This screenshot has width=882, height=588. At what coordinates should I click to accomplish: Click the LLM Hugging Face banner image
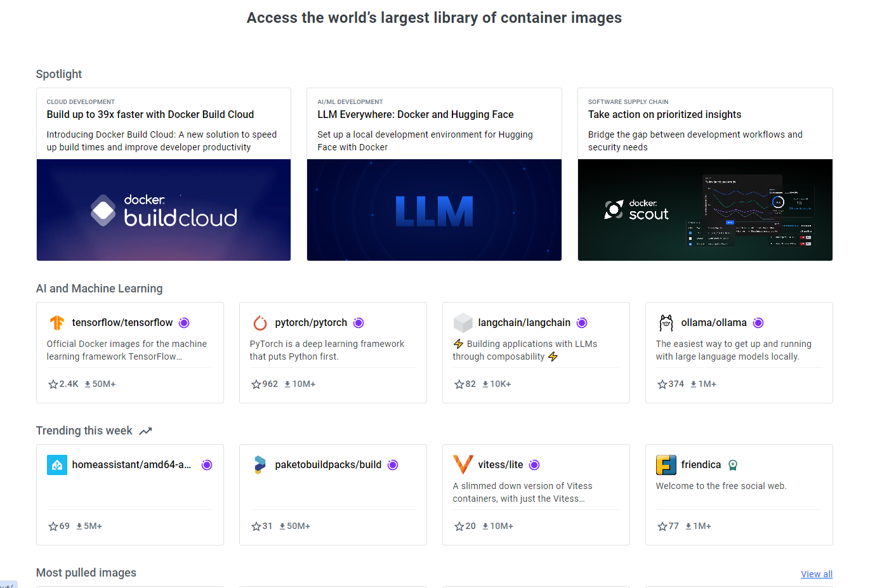click(434, 210)
